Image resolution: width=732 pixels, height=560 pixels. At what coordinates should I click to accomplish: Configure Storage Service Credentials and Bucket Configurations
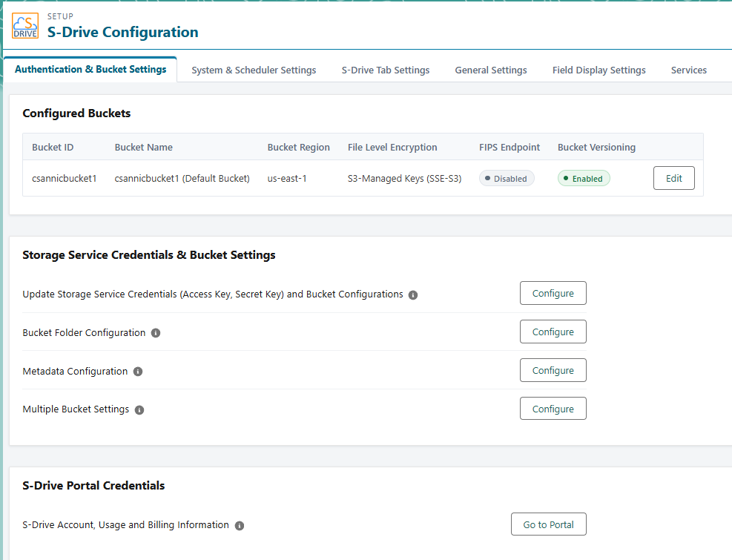point(553,293)
